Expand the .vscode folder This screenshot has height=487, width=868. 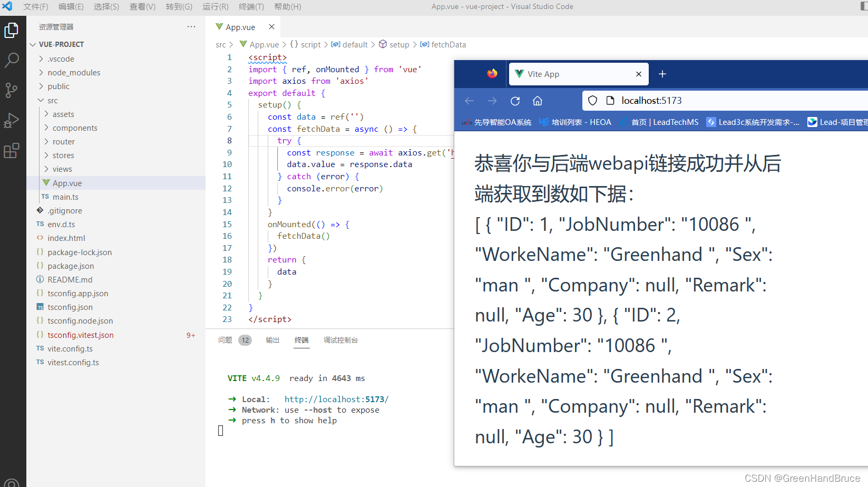[x=41, y=59]
